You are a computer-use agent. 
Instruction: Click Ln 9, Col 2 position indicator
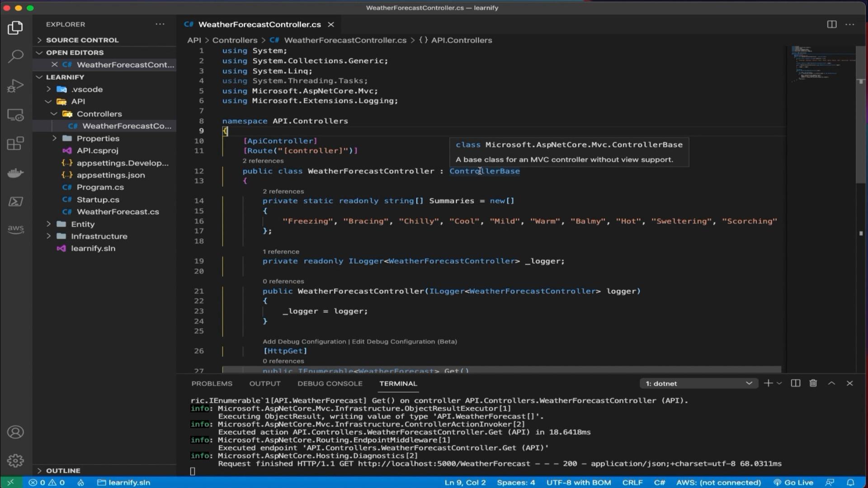pos(465,483)
